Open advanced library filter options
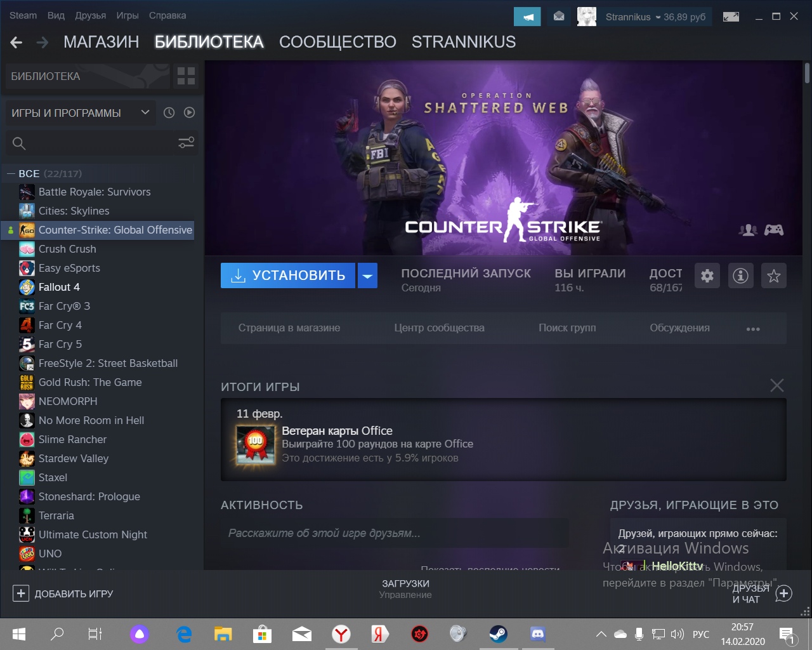812x650 pixels. click(x=186, y=143)
